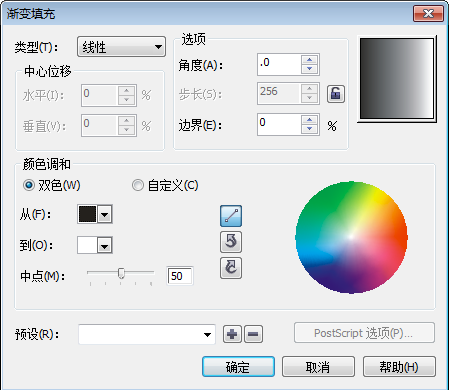Image resolution: width=450 pixels, height=390 pixels.
Task: Choose the counterclockwise color path icon
Action: [x=231, y=242]
